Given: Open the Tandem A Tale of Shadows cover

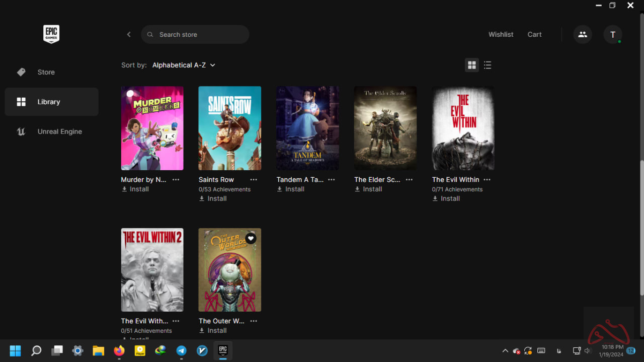Looking at the screenshot, I should click(x=307, y=128).
